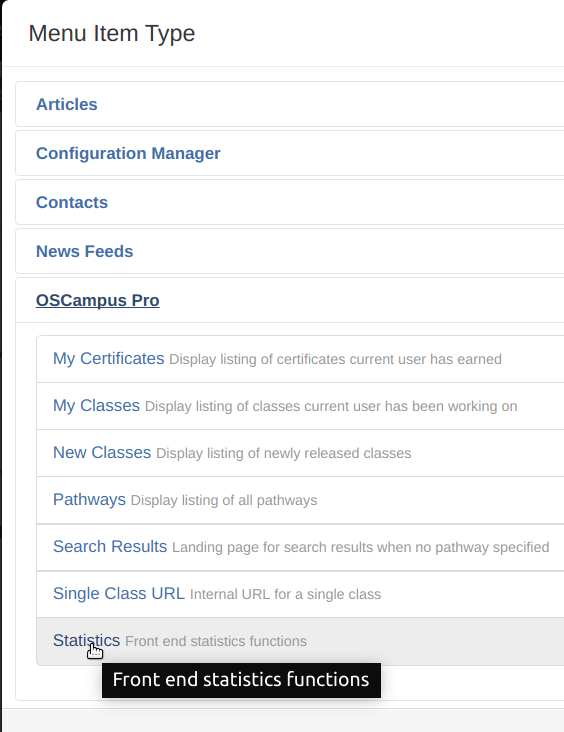The height and width of the screenshot is (732, 564).
Task: Click 'Display listing of certificates current user has earned'
Action: (335, 359)
